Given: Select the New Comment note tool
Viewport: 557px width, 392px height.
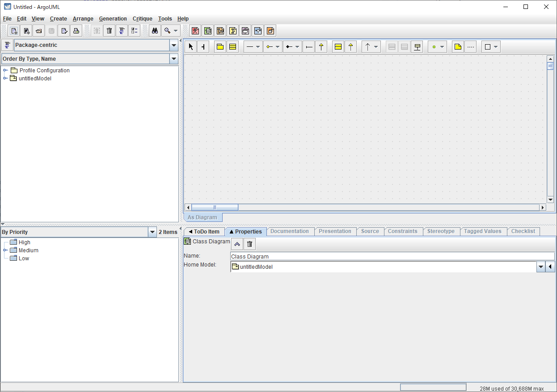Looking at the screenshot, I should point(457,47).
